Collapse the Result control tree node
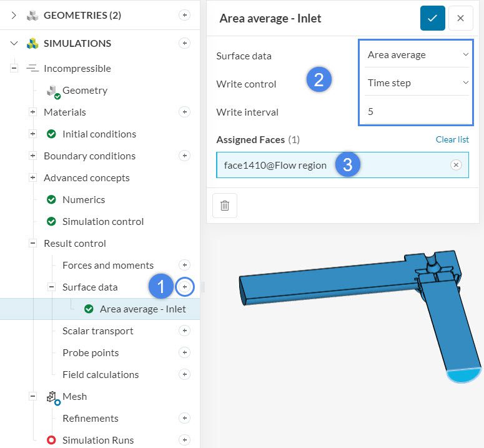 click(32, 243)
